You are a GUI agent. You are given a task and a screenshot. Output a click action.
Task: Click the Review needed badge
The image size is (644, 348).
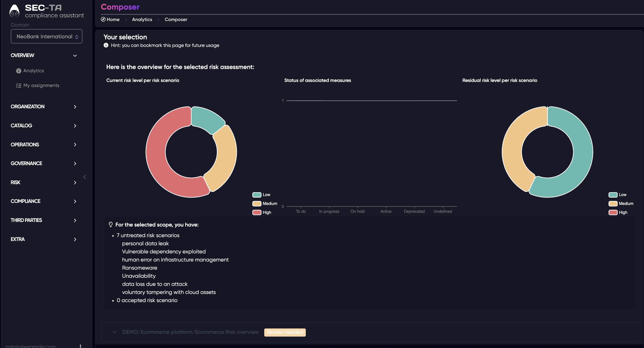[x=285, y=332]
